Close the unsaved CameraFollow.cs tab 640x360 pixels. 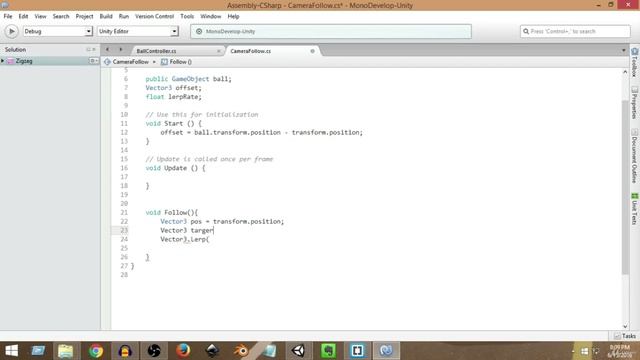pyautogui.click(x=313, y=51)
